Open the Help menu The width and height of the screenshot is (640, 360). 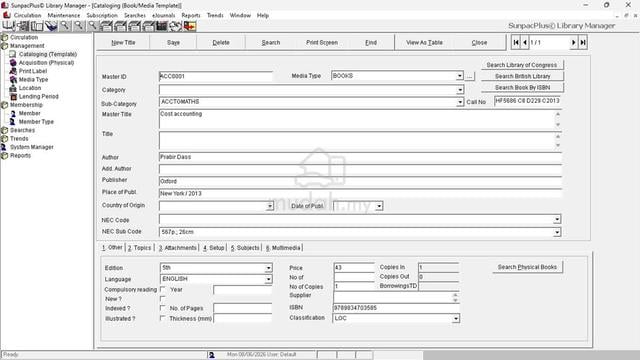click(x=263, y=15)
